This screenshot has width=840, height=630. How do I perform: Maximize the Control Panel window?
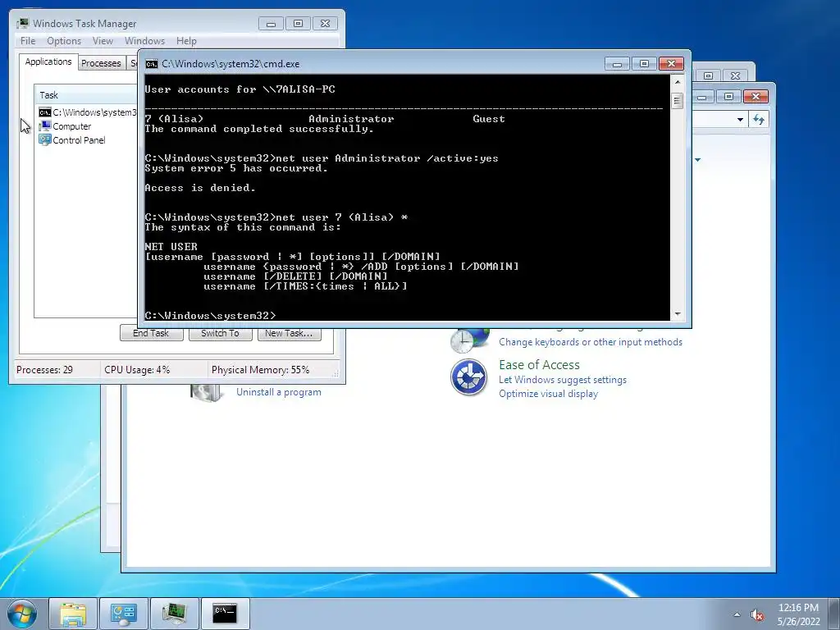[x=728, y=97]
